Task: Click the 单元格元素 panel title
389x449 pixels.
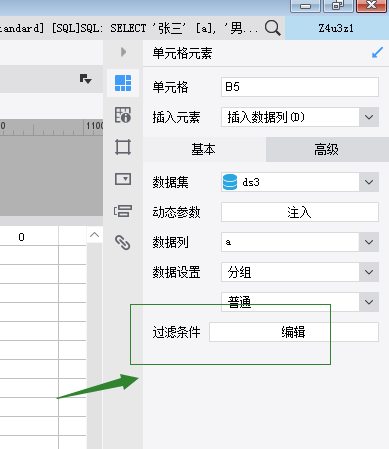Action: coord(182,53)
